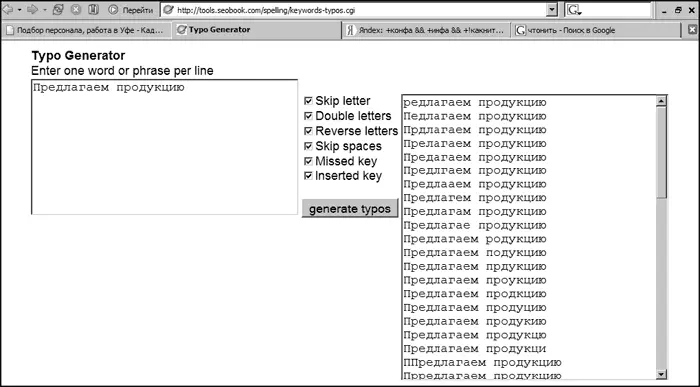The width and height of the screenshot is (700, 387).
Task: Click result line 'Предлгаем продукцию'
Action: (x=475, y=171)
